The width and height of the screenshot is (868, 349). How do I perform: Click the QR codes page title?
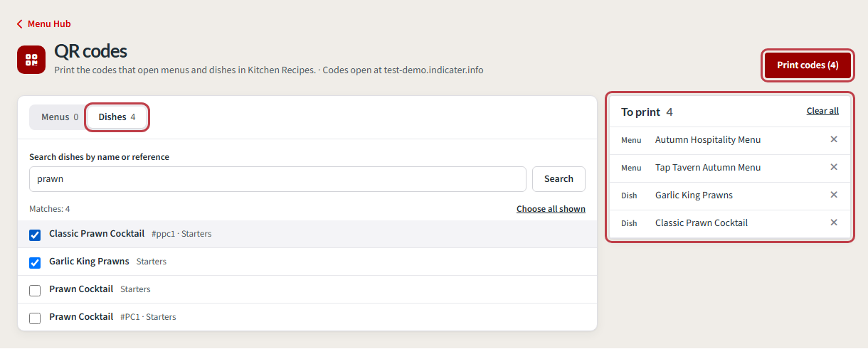coord(91,51)
